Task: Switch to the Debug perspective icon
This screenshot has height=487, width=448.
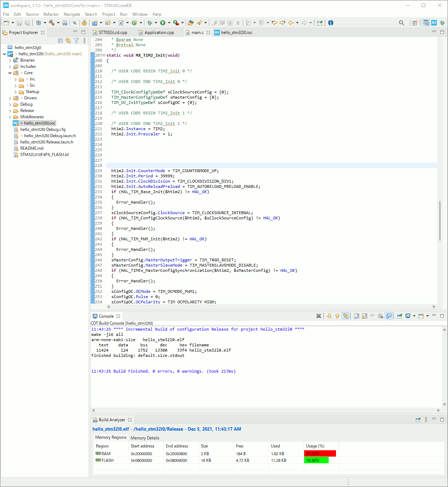Action: (442, 23)
